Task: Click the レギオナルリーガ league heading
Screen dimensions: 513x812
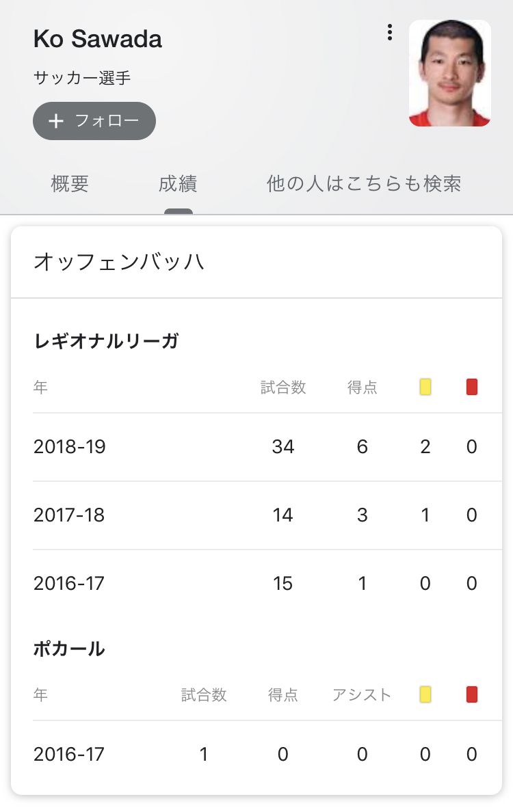Action: [x=106, y=341]
